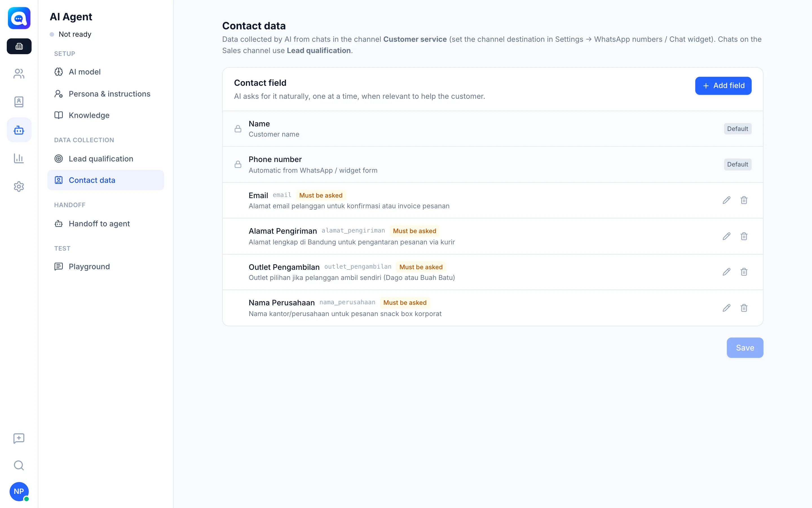Click Must be asked tag on Alamat Pengiriman
Viewport: 812px width, 508px height.
coord(414,231)
